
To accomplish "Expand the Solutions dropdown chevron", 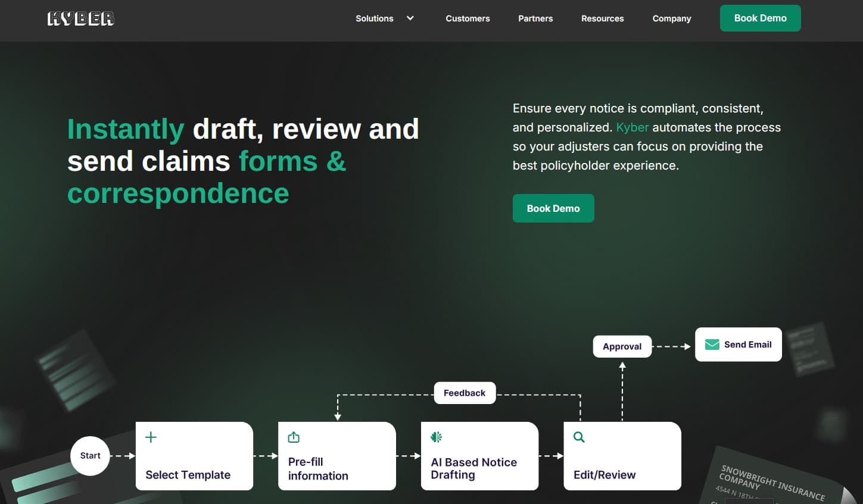I will pyautogui.click(x=410, y=18).
